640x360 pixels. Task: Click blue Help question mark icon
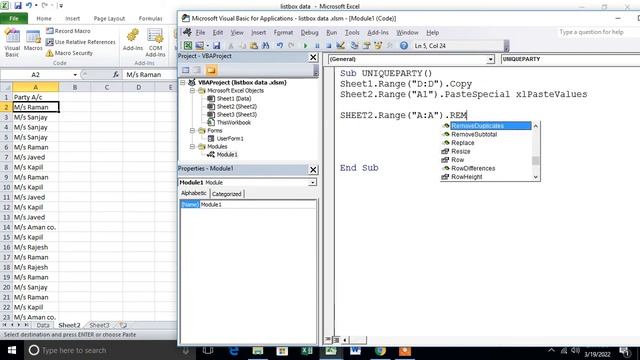[404, 46]
